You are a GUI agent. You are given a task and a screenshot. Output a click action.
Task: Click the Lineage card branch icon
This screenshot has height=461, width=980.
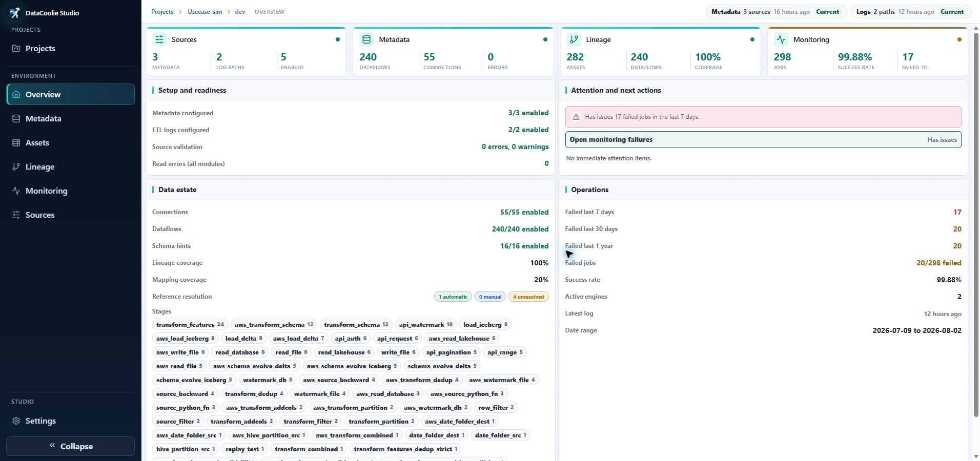574,39
